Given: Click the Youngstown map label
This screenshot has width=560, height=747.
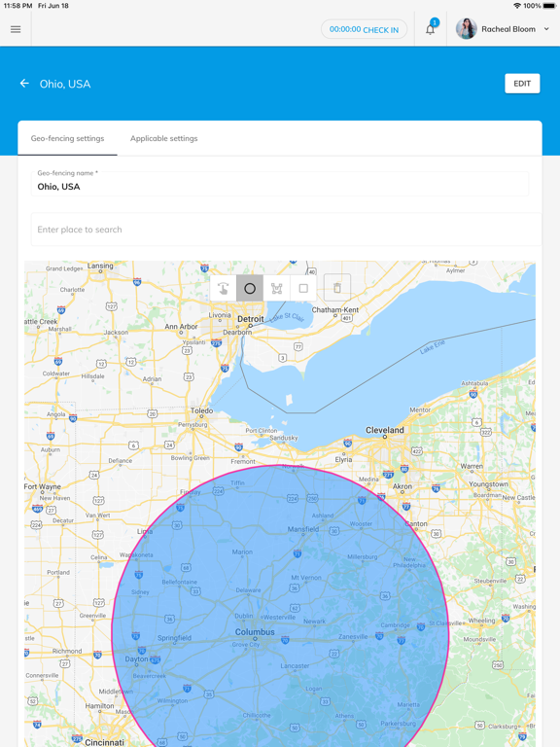Looking at the screenshot, I should coord(489,484).
